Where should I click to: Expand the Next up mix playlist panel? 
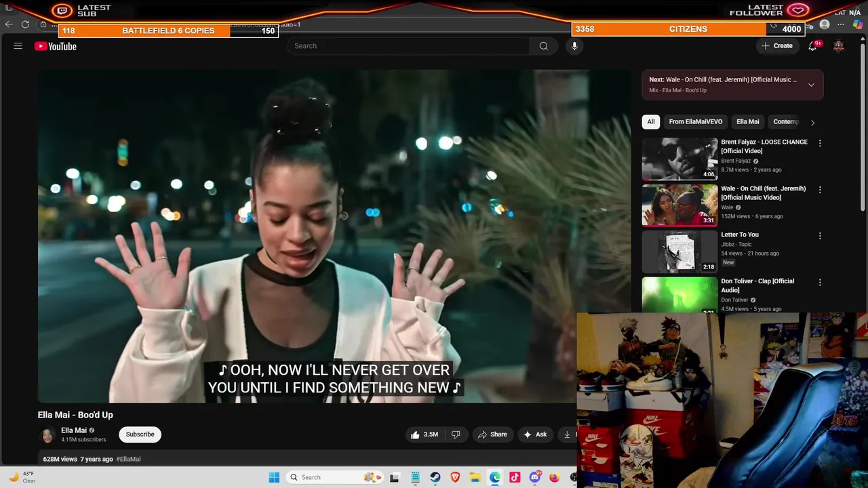pyautogui.click(x=811, y=85)
